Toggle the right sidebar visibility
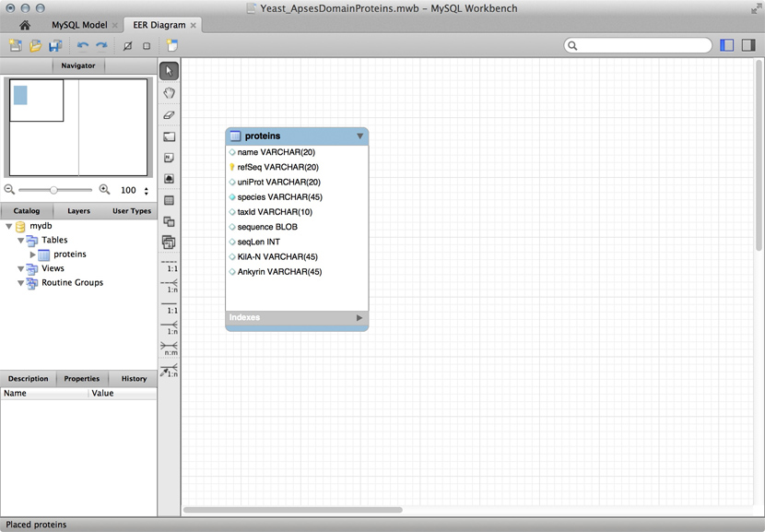The height and width of the screenshot is (532, 765). (x=748, y=45)
